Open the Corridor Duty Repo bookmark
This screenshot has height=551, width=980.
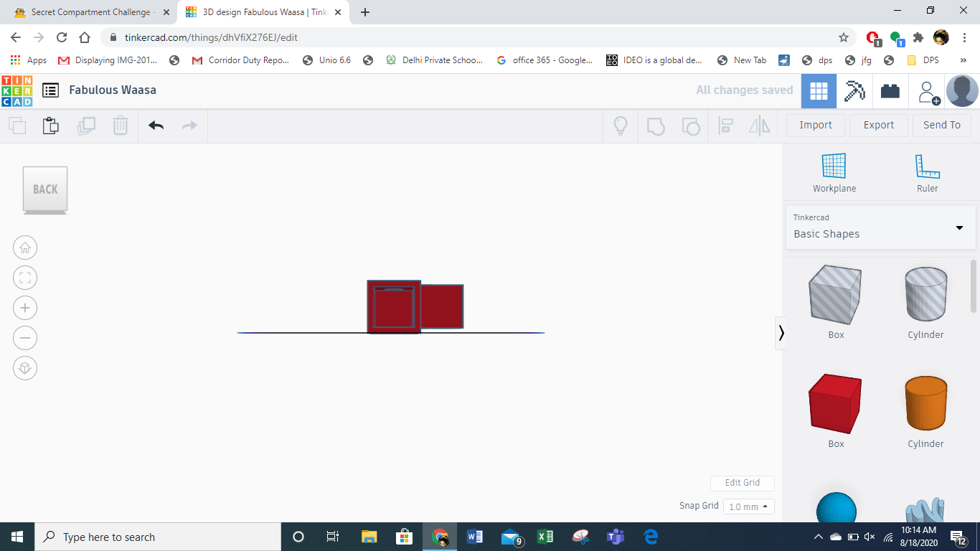point(241,60)
